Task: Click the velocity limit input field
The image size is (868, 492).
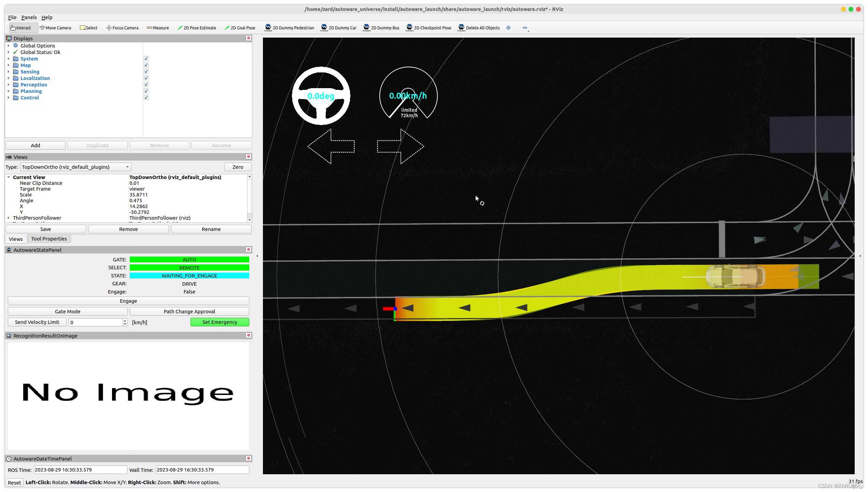Action: point(96,322)
